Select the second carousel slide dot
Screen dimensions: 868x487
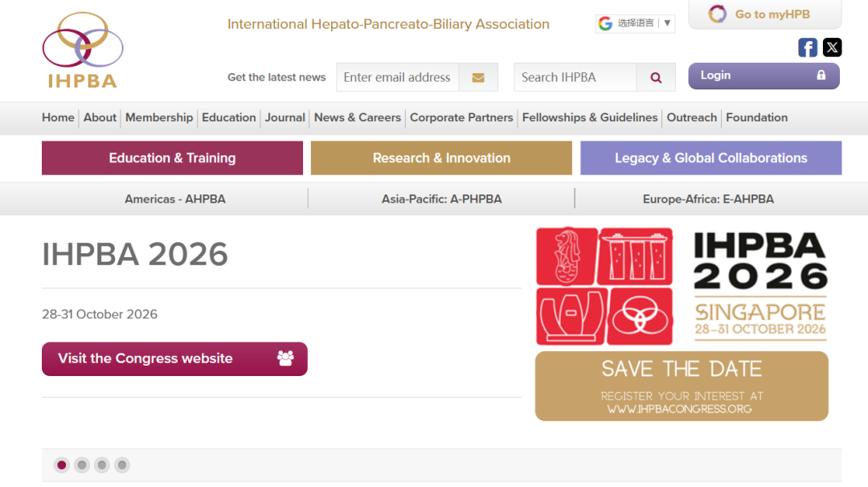point(82,464)
